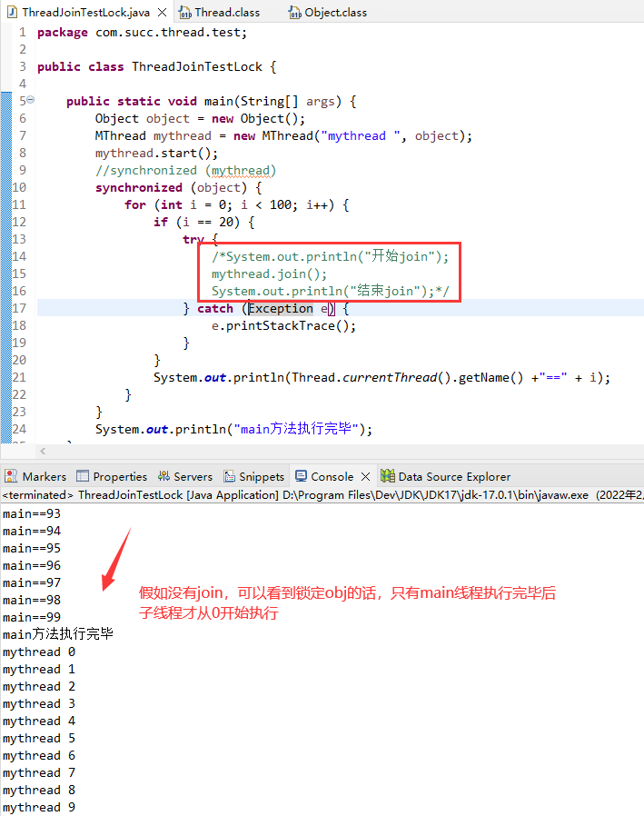
Task: Click 'Object object = new Object();' line
Action: [x=200, y=119]
